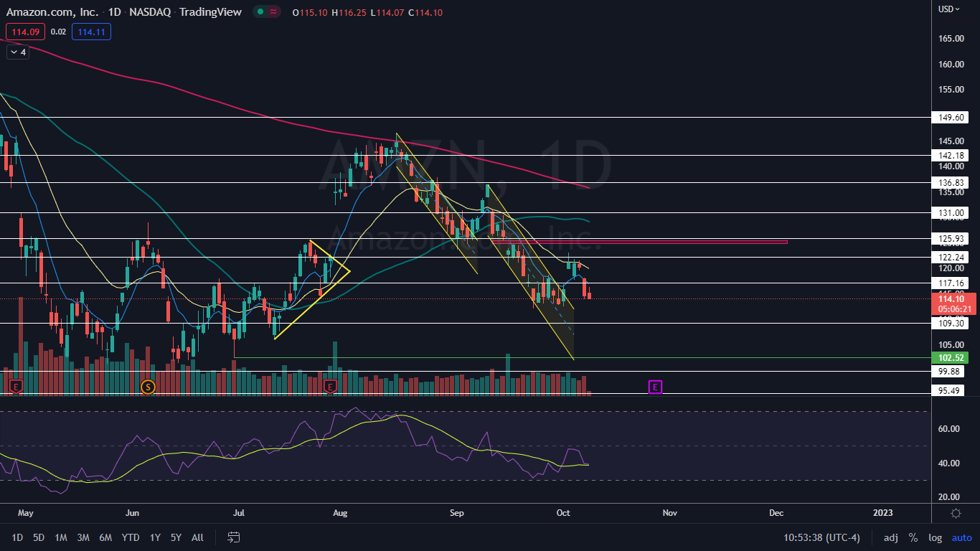Click the orange stock split marker
The width and height of the screenshot is (980, 551).
pos(148,387)
